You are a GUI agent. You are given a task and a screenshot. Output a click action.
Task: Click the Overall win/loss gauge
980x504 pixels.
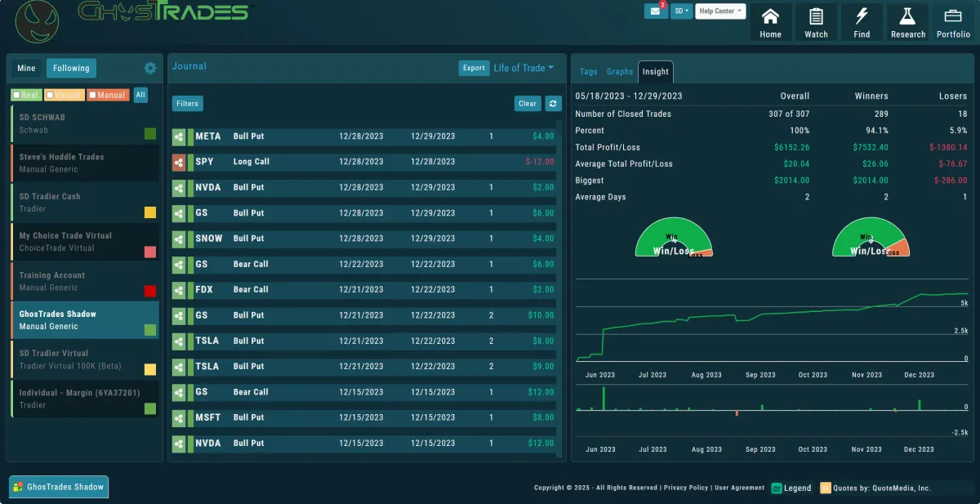[x=674, y=238]
